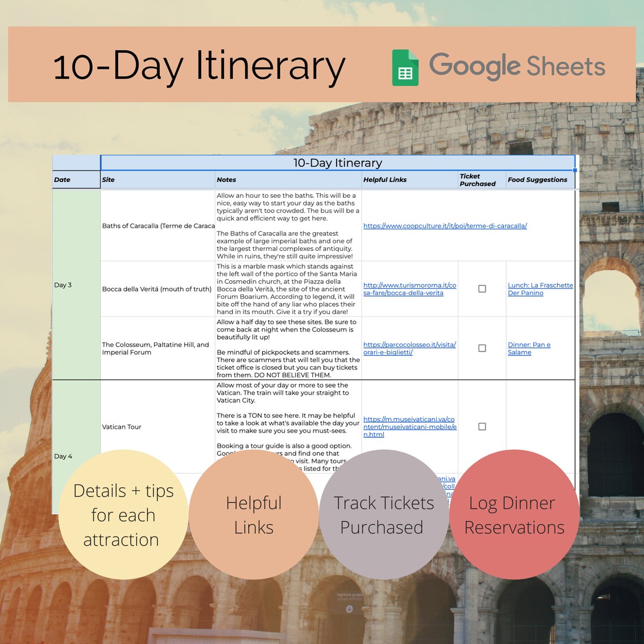Select the Day 4 date cell
This screenshot has height=644, width=644.
(76, 447)
